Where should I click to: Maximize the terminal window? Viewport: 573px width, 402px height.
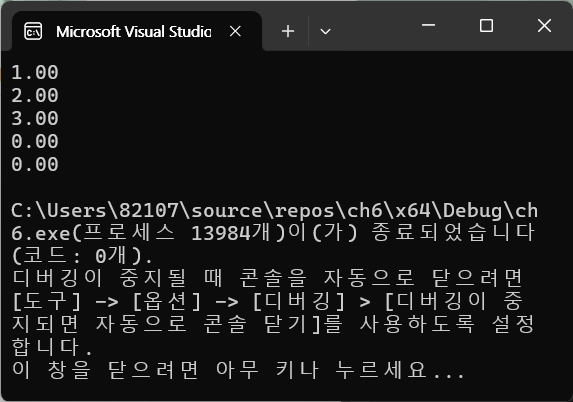[486, 26]
